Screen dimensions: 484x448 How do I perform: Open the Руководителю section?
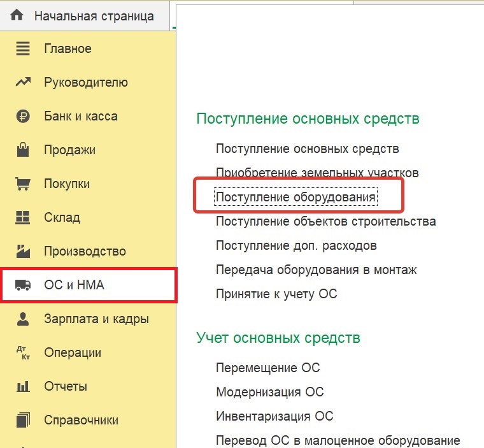pyautogui.click(x=86, y=82)
